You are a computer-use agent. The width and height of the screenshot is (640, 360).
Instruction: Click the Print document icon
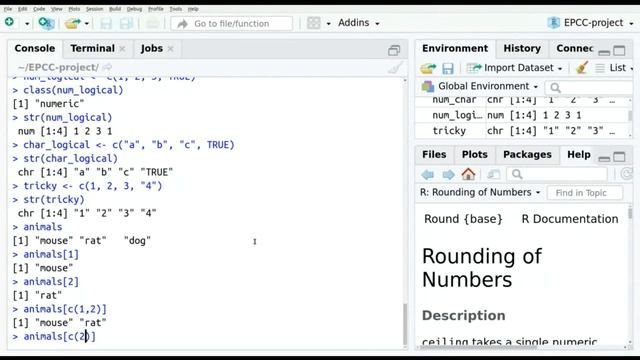[x=152, y=23]
